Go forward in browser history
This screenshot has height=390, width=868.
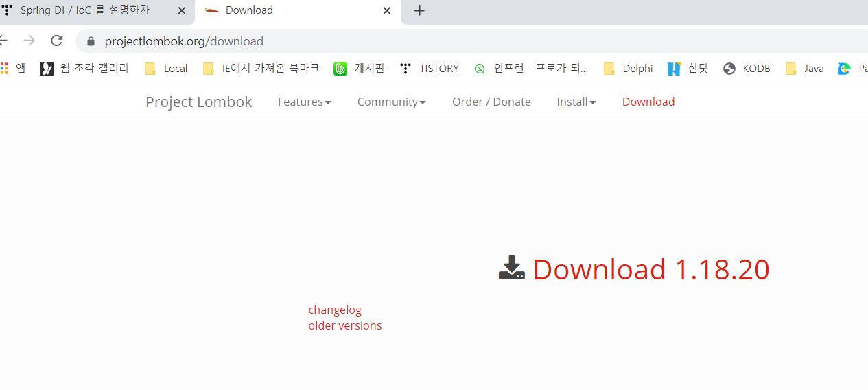click(29, 41)
